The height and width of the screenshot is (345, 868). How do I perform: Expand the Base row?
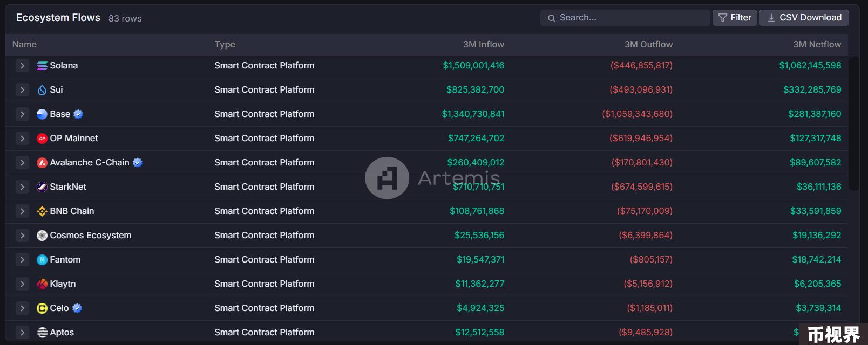click(22, 114)
